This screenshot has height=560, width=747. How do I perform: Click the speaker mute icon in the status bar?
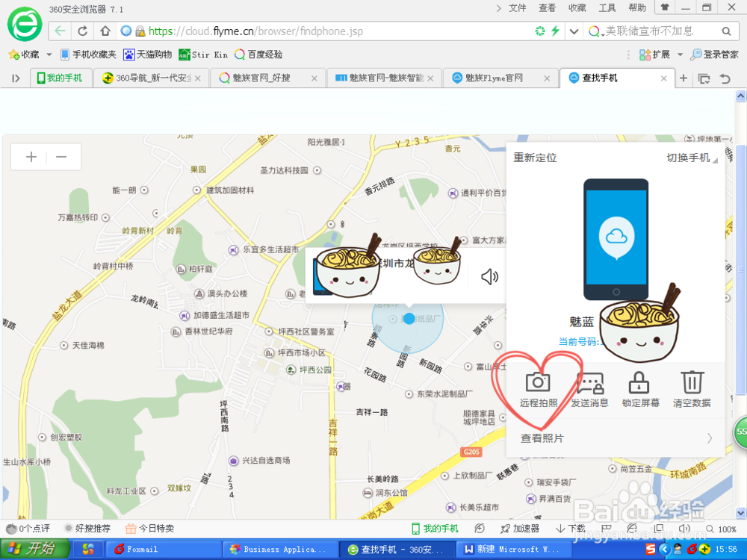tap(684, 529)
